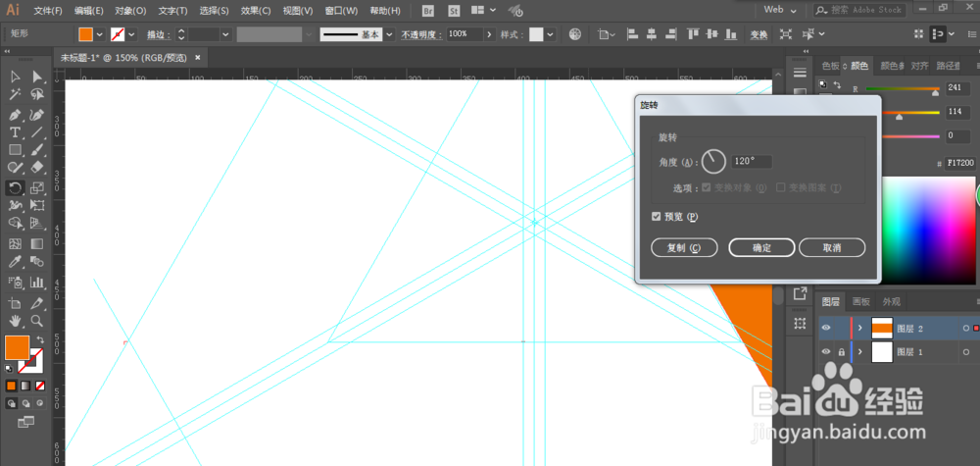Open the 对象(O) menu
This screenshot has height=466, width=980.
coord(130,11)
